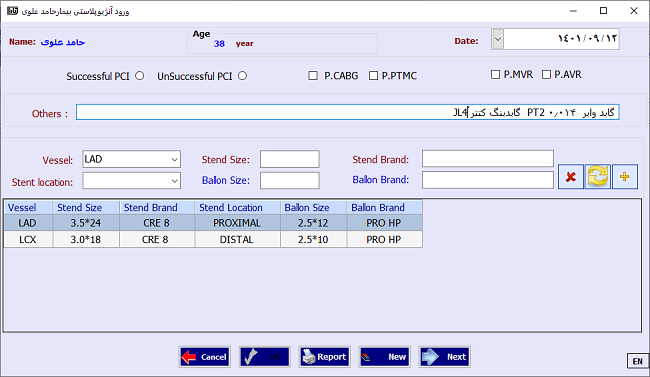Close the angioplasty entry window
The width and height of the screenshot is (650, 377).
point(634,11)
